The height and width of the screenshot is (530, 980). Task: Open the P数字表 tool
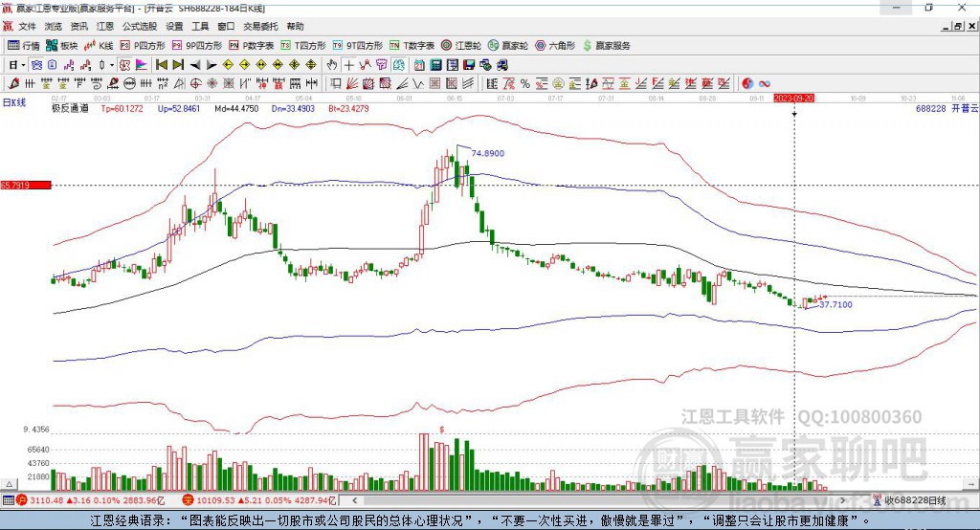[252, 46]
